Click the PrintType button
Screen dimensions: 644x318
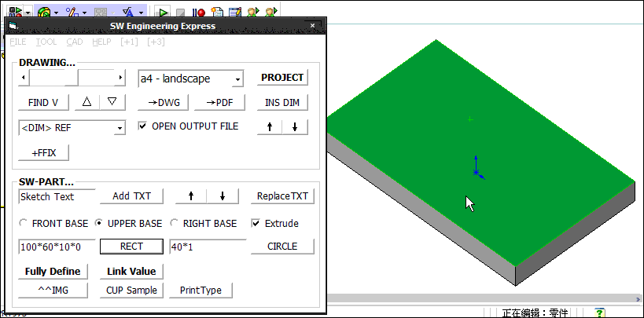pos(201,290)
